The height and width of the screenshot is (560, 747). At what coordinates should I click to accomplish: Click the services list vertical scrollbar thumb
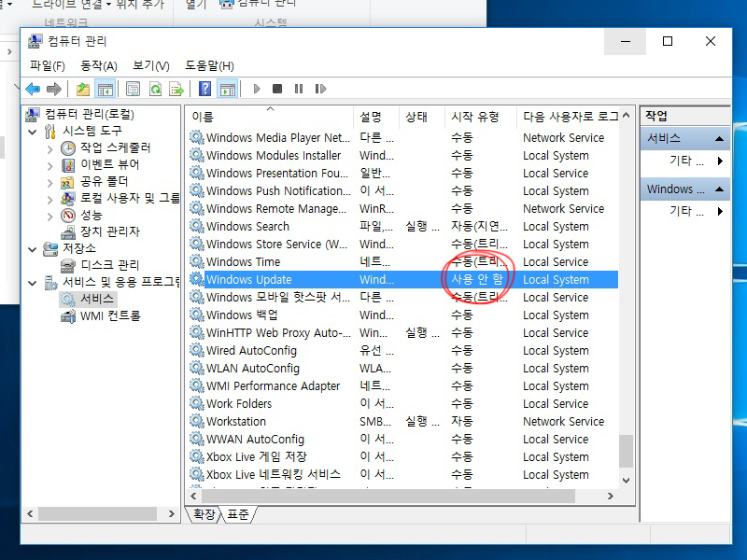click(x=626, y=451)
